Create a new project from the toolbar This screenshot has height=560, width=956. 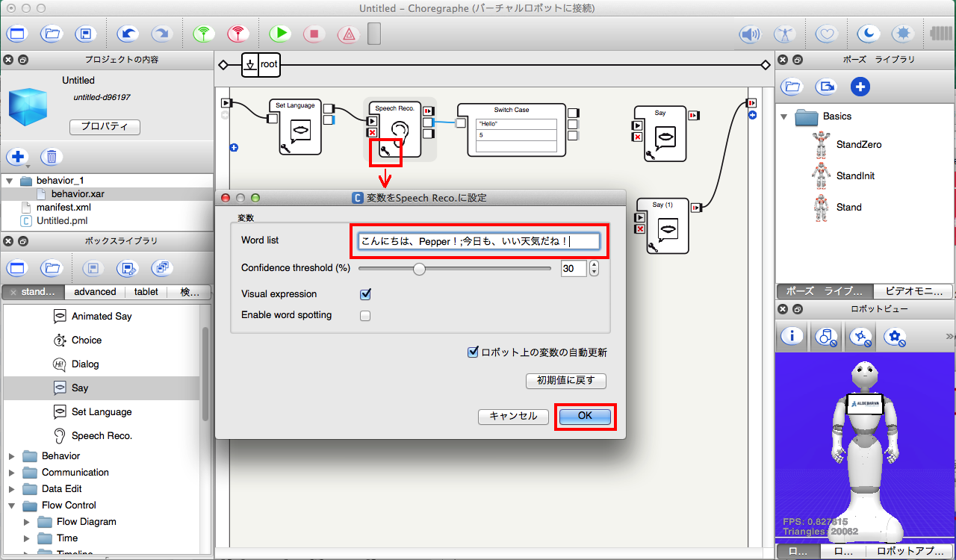17,34
